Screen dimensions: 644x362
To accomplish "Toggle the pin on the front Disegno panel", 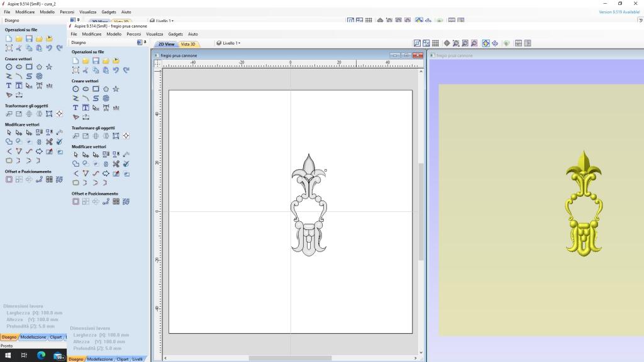I will [145, 42].
